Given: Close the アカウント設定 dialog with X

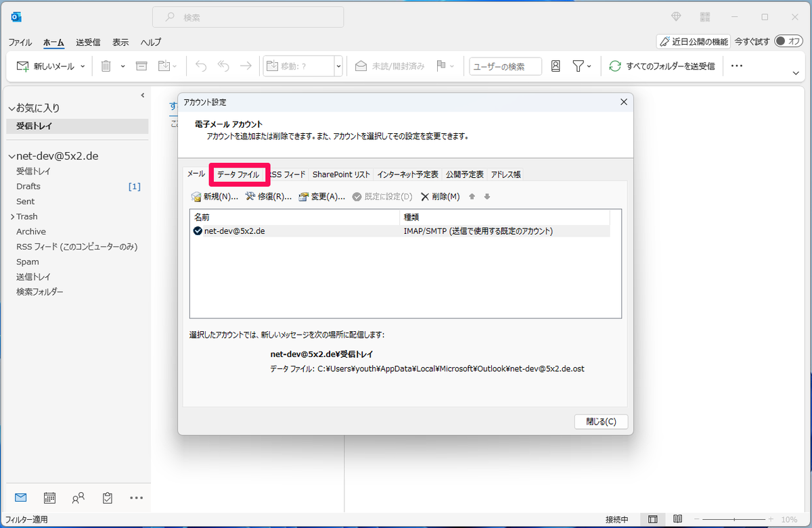Looking at the screenshot, I should 623,102.
